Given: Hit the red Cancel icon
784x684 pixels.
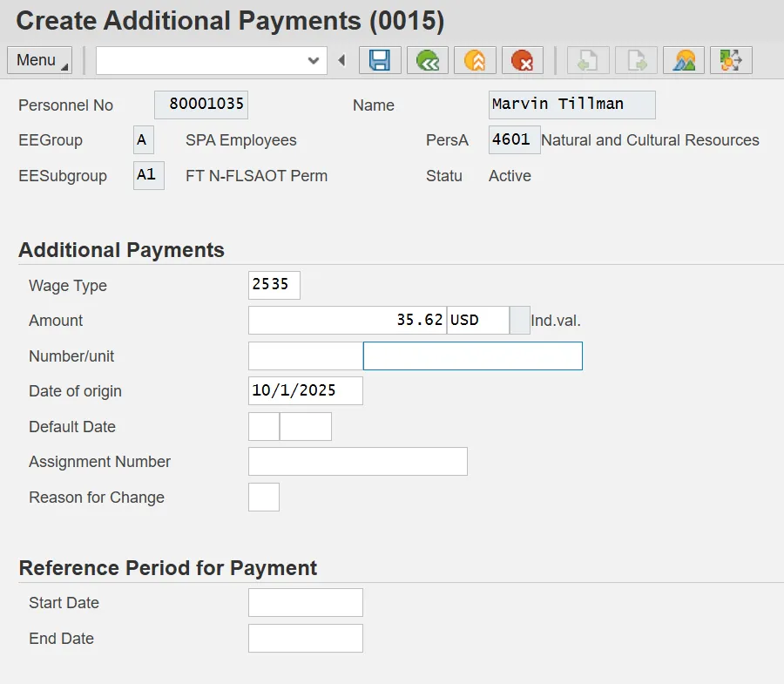Looking at the screenshot, I should pyautogui.click(x=522, y=60).
